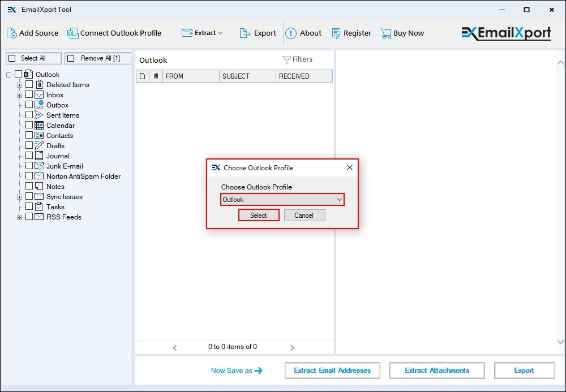Click the Filters funnel icon
566x392 pixels.
(x=288, y=59)
